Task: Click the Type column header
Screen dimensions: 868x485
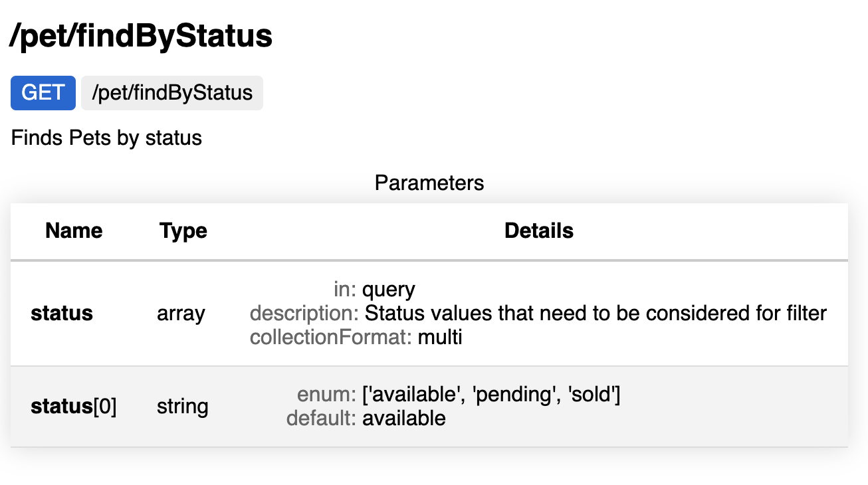Action: 183,231
